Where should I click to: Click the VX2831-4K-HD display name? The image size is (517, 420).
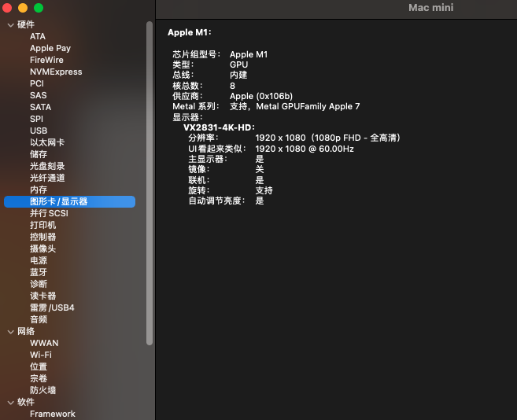[x=219, y=127]
